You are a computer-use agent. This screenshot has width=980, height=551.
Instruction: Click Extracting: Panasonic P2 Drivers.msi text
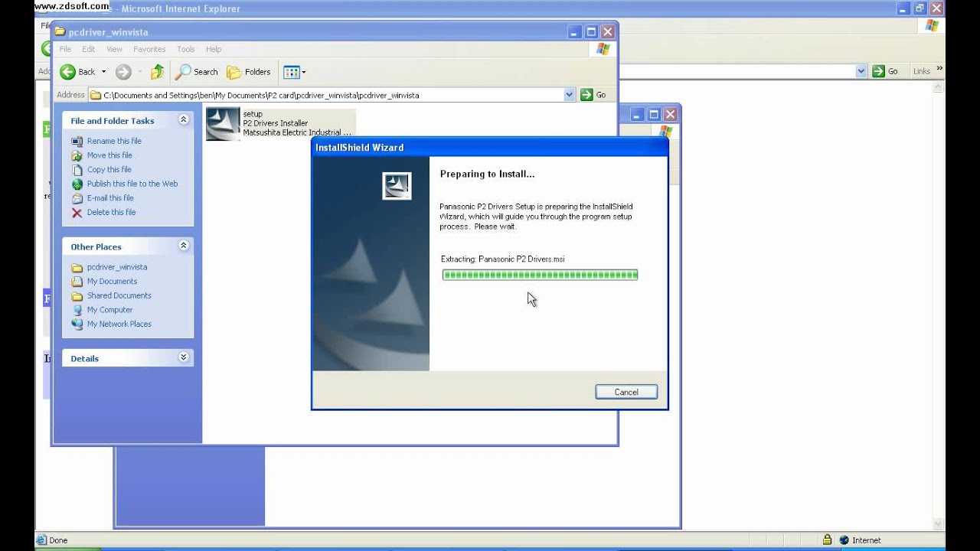(502, 259)
